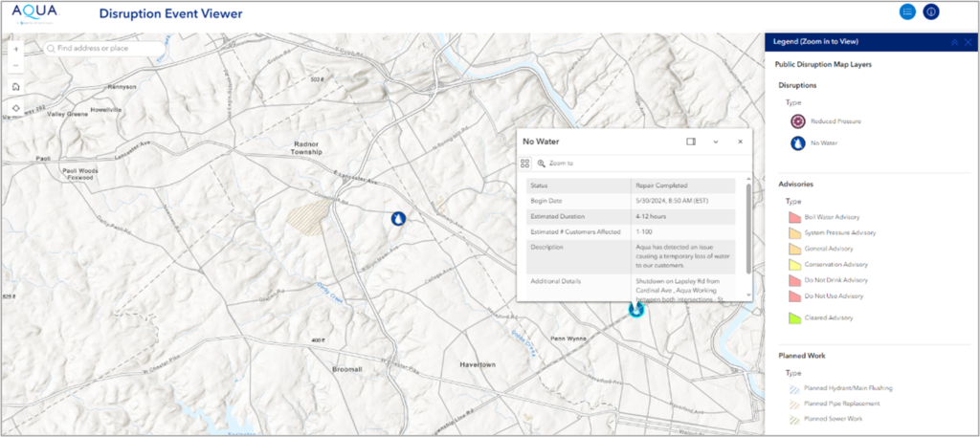
Task: Click the Begin Date value 5/30/2024
Action: [x=673, y=201]
